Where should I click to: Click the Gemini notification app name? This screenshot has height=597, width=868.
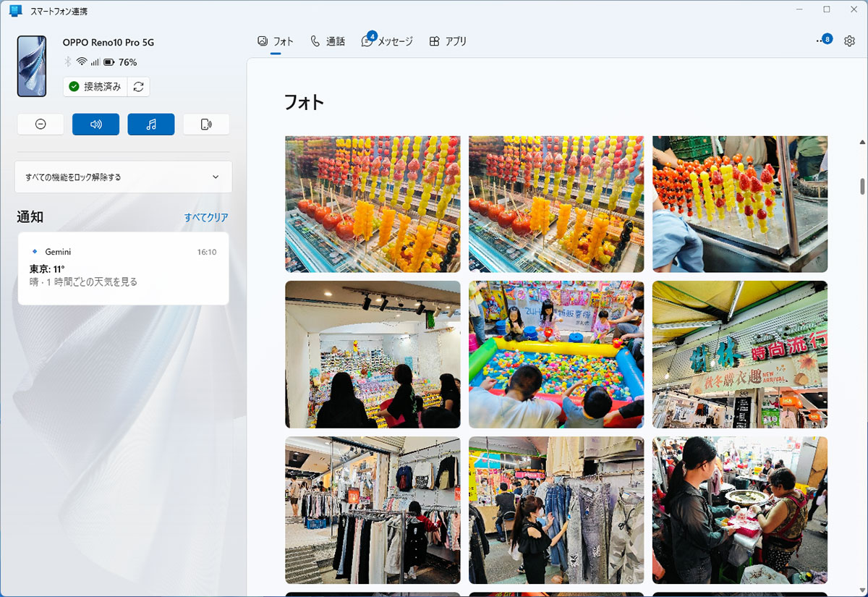pyautogui.click(x=58, y=252)
